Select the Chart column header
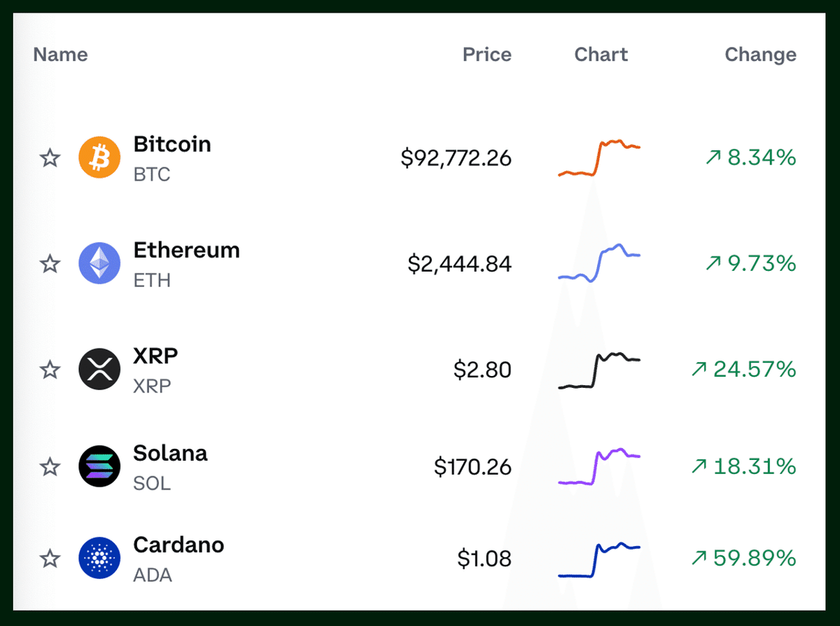Screen dimensions: 840x626 coord(601,55)
